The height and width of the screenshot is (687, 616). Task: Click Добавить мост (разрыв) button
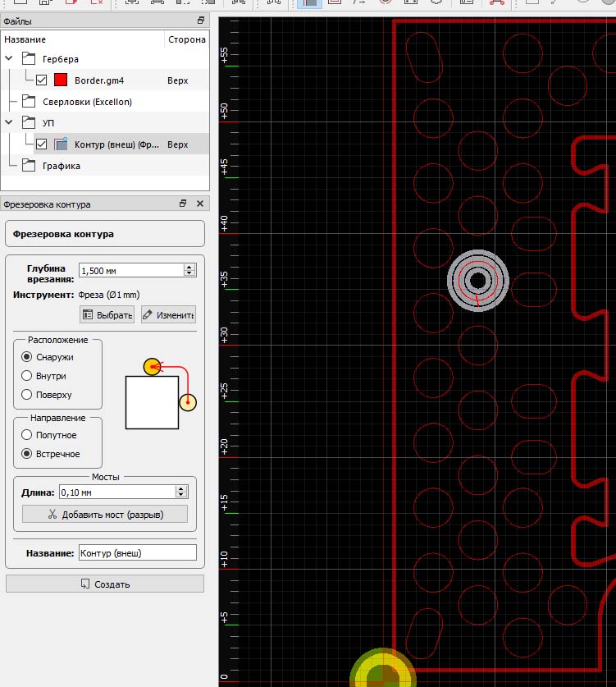[105, 514]
